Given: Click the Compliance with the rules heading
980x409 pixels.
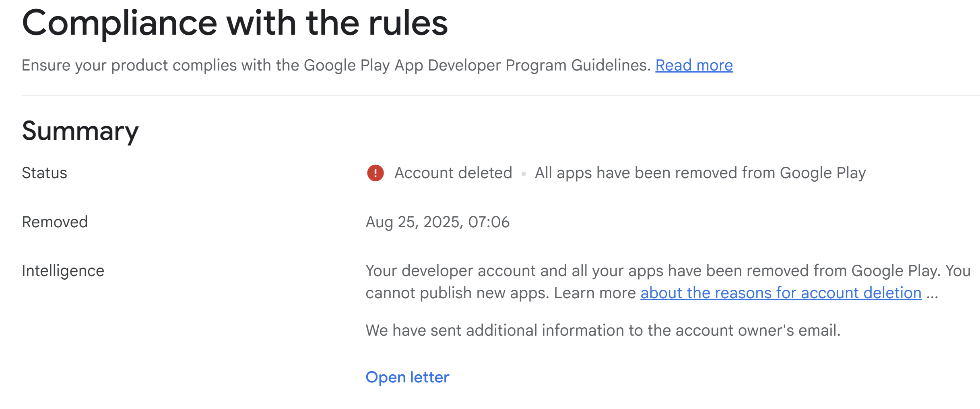Looking at the screenshot, I should click(x=235, y=23).
